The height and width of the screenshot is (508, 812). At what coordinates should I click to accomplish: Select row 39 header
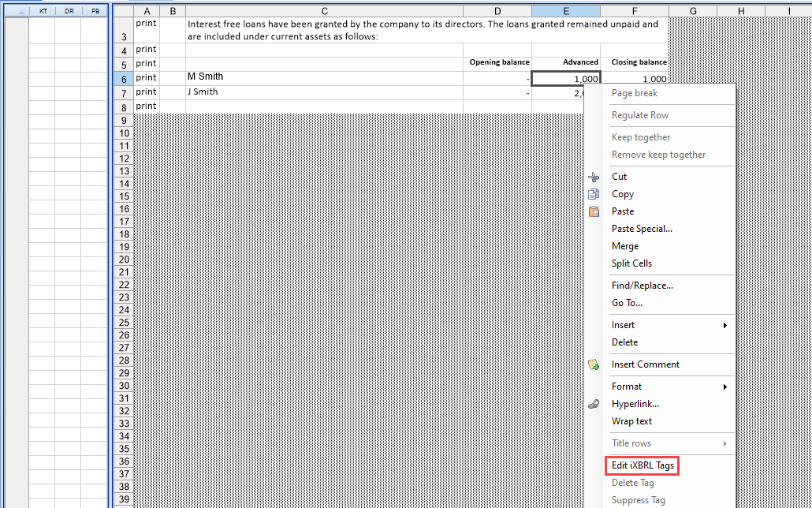(124, 499)
